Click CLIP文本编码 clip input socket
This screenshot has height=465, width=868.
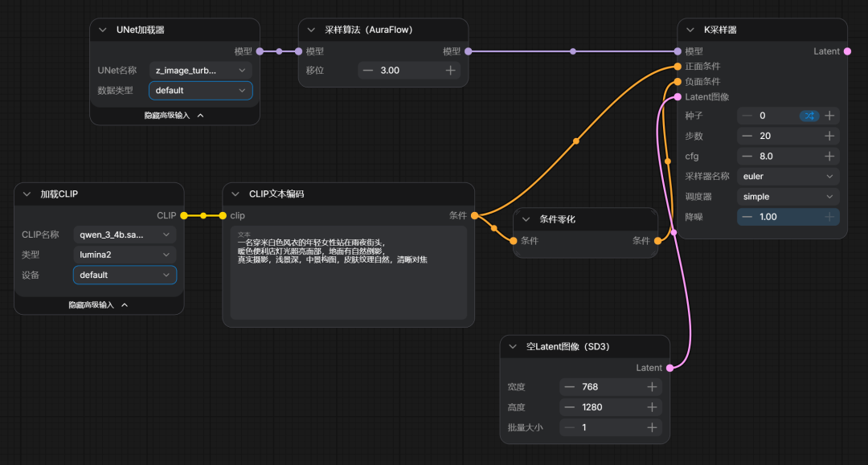223,216
